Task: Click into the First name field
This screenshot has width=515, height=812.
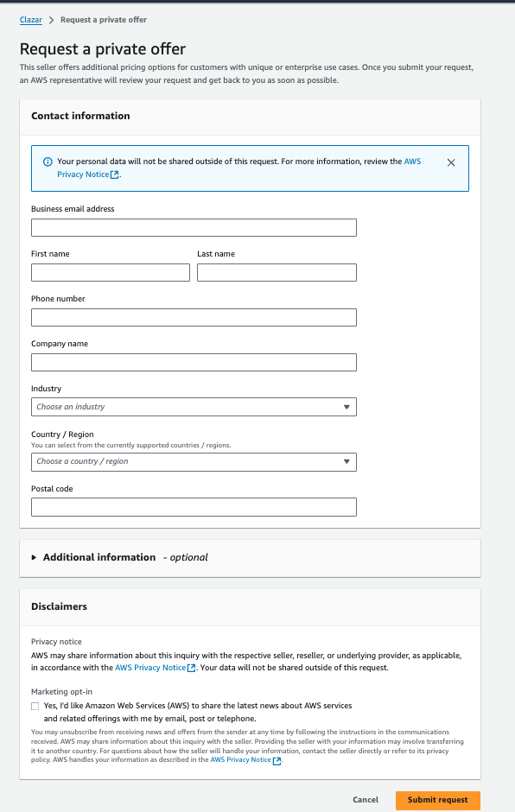Action: (111, 272)
